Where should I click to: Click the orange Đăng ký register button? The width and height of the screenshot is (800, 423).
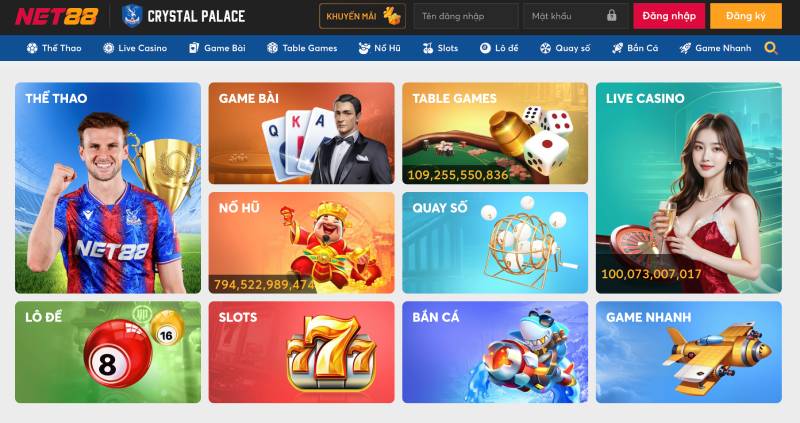[745, 16]
